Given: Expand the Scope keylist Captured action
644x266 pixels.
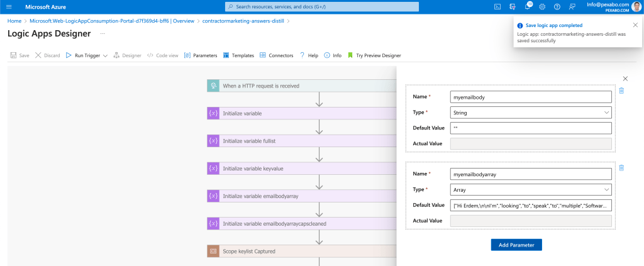Looking at the screenshot, I should (x=302, y=252).
